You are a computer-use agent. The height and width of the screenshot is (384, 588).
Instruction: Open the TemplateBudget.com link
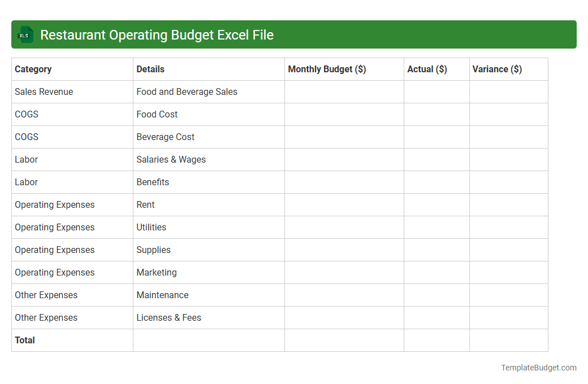538,368
